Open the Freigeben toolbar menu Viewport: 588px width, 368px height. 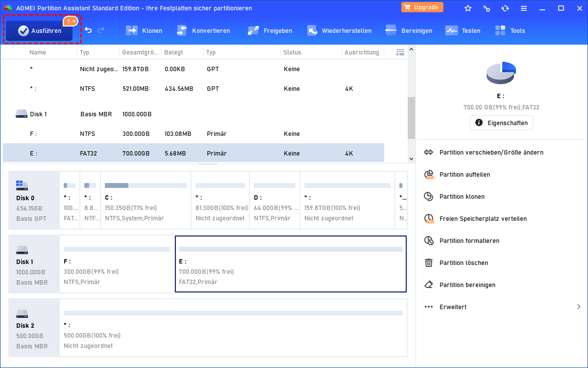click(269, 30)
